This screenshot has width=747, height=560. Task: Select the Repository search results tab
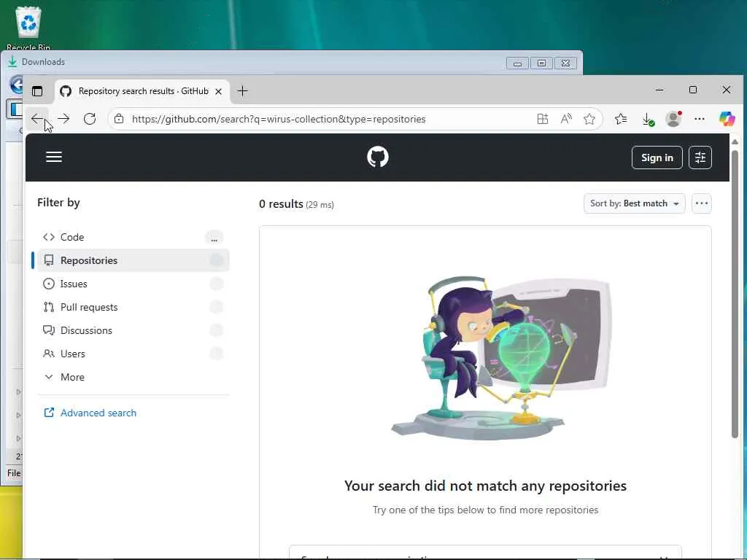click(x=142, y=91)
